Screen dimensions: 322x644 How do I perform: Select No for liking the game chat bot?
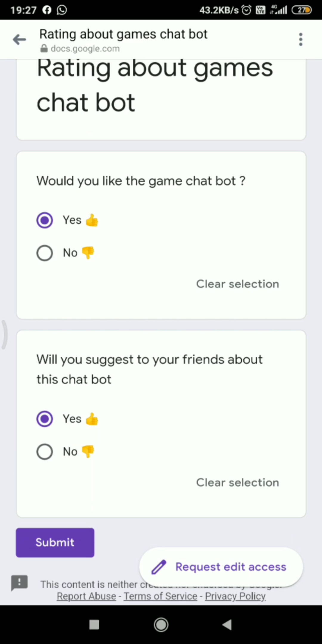pyautogui.click(x=45, y=253)
